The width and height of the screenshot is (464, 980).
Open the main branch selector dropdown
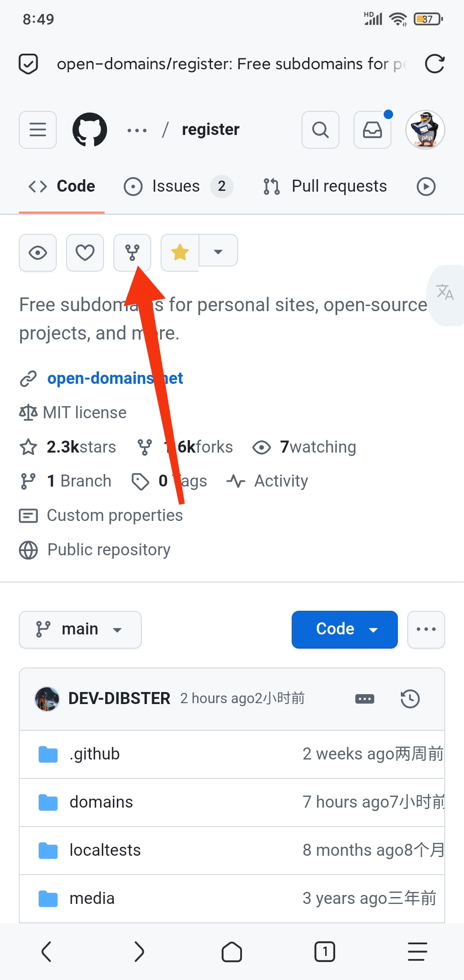[x=80, y=629]
